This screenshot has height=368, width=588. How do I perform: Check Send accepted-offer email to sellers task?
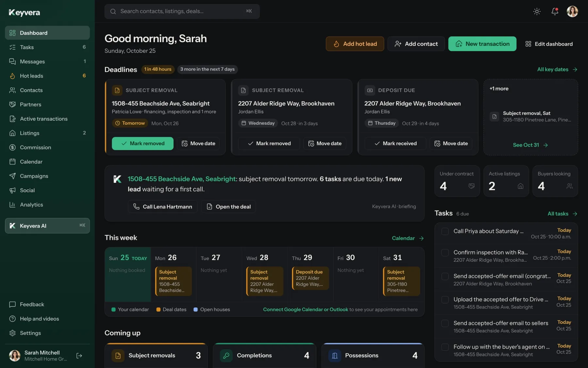(x=445, y=323)
